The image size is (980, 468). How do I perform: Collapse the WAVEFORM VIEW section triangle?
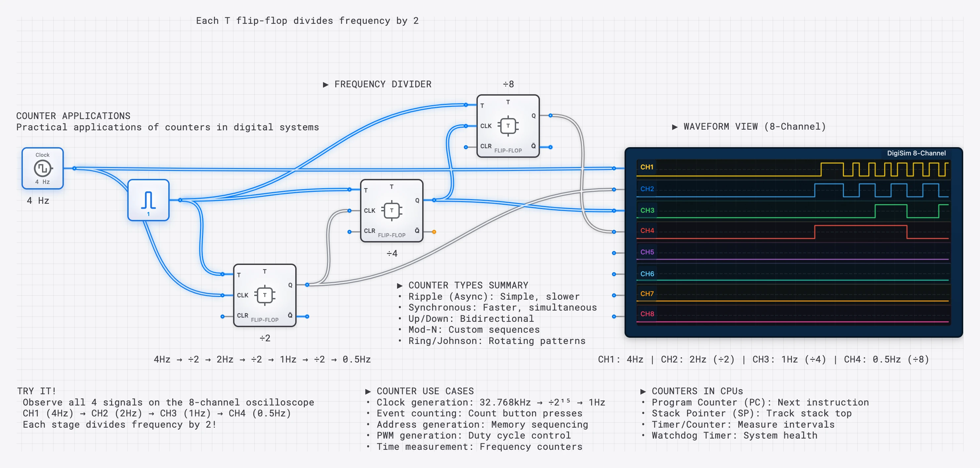pyautogui.click(x=674, y=127)
